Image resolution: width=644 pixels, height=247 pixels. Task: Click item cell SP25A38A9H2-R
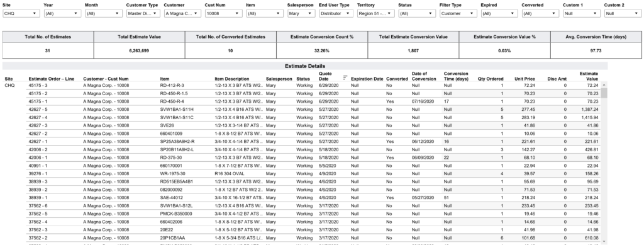click(x=177, y=142)
